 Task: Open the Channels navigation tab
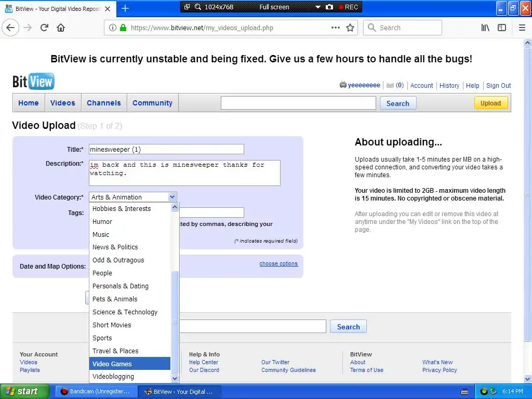[x=104, y=103]
